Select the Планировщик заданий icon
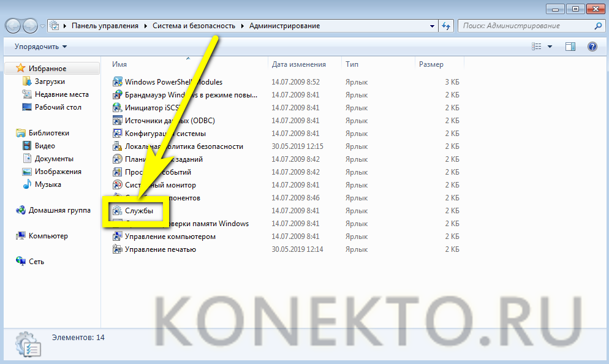Image resolution: width=609 pixels, height=364 pixels. 117,159
